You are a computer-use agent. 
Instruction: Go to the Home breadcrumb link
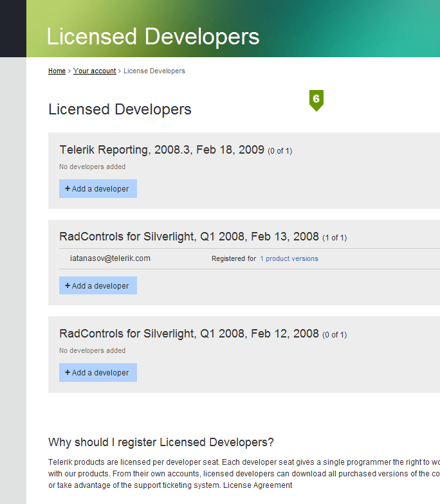coord(57,71)
